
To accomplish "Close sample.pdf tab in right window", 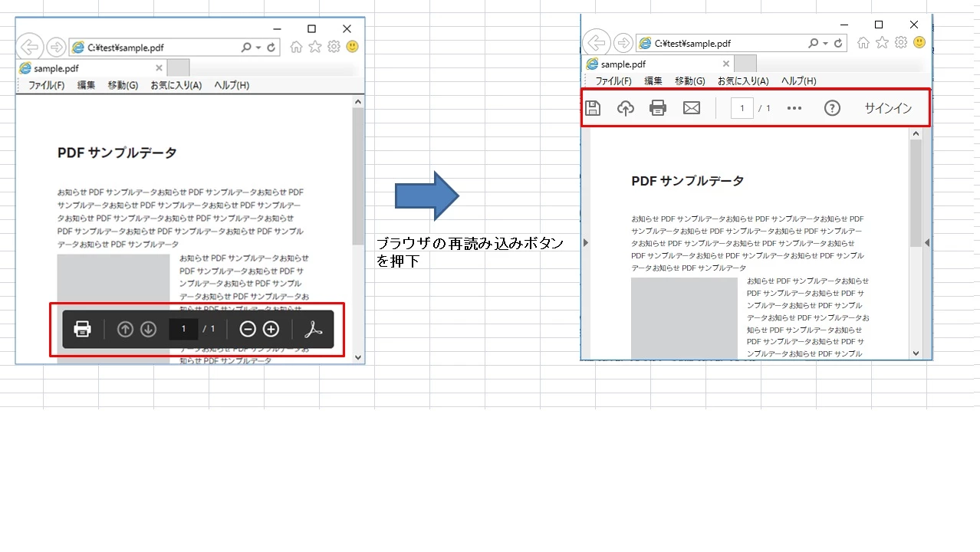I will coord(726,64).
